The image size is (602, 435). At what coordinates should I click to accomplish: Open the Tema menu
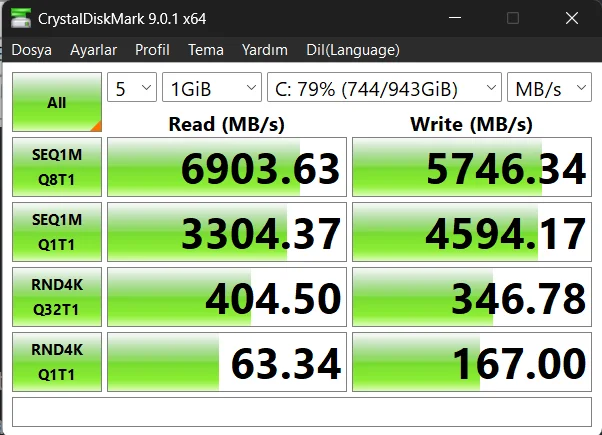coord(205,50)
